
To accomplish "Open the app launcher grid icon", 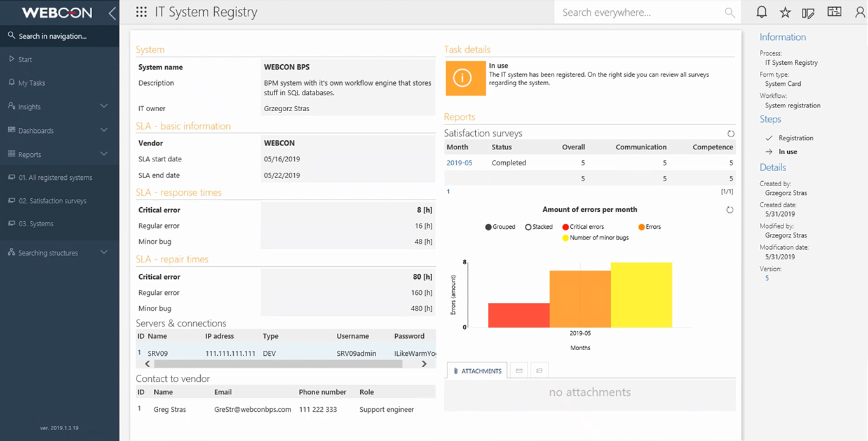I will (142, 12).
